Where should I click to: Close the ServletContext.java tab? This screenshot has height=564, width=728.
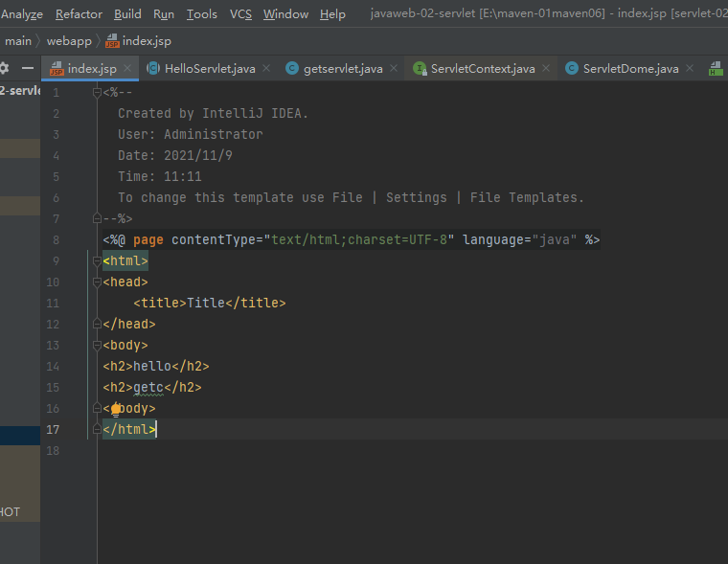pos(546,69)
